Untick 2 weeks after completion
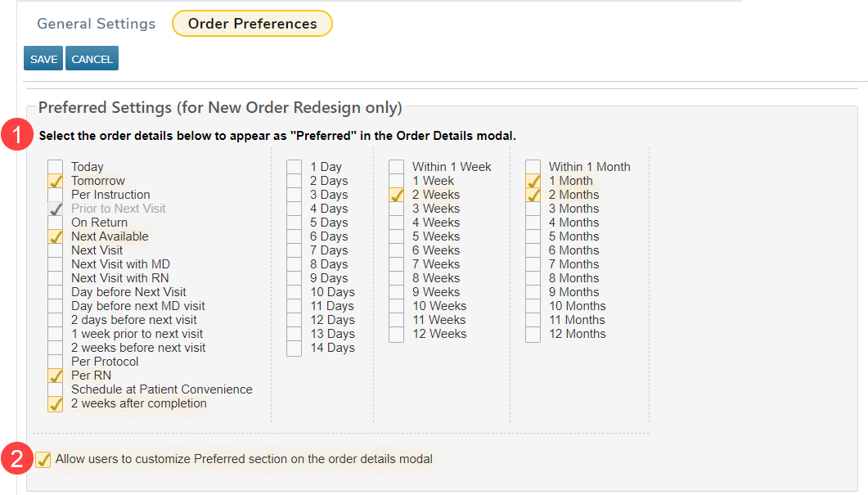868x495 pixels. 55,403
